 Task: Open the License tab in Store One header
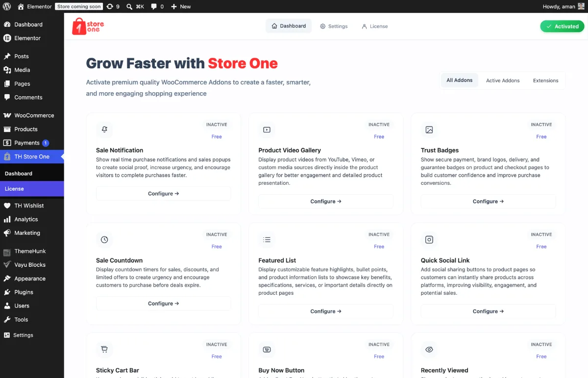[x=374, y=26]
